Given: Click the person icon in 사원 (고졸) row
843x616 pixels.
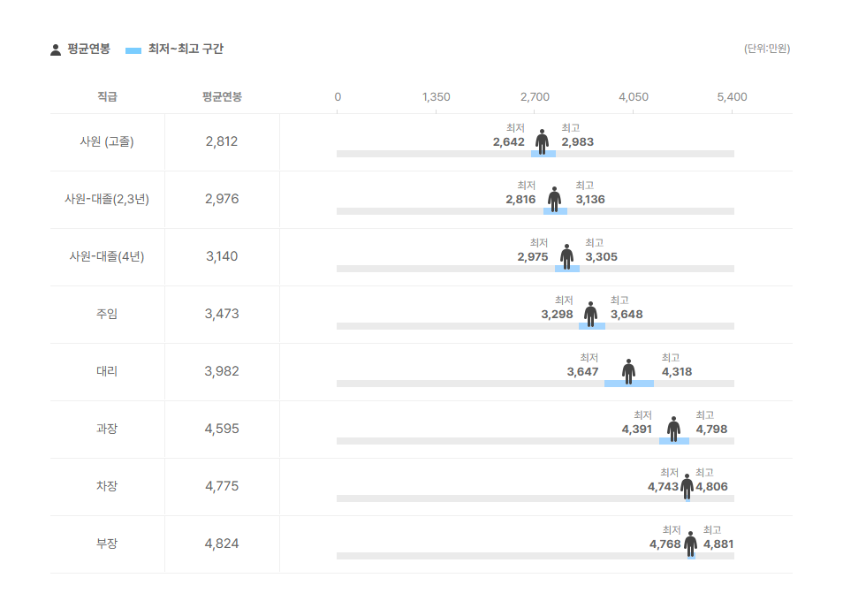Looking at the screenshot, I should 542,142.
